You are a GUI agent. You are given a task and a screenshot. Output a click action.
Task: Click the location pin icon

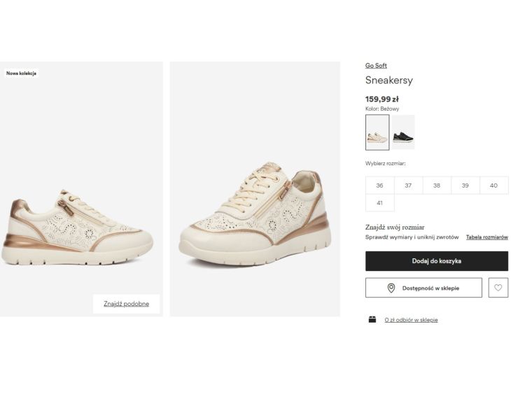tap(391, 288)
